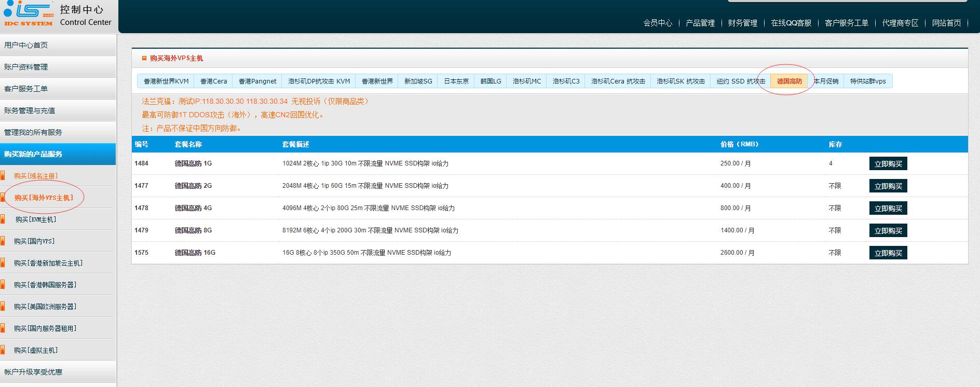Switch to 香港Pangnet tab

click(x=257, y=81)
